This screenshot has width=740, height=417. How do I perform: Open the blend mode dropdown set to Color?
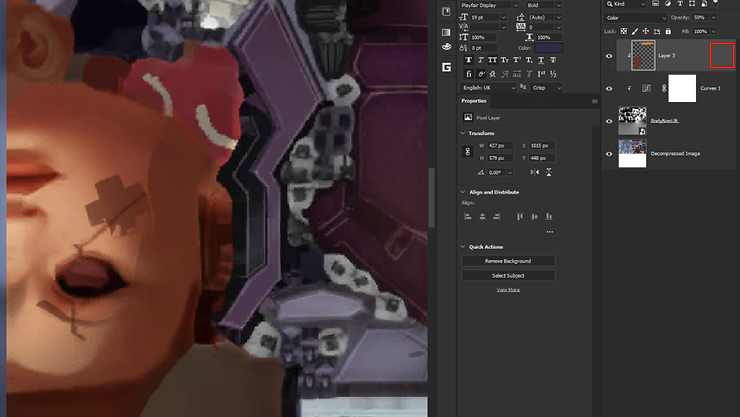[635, 18]
